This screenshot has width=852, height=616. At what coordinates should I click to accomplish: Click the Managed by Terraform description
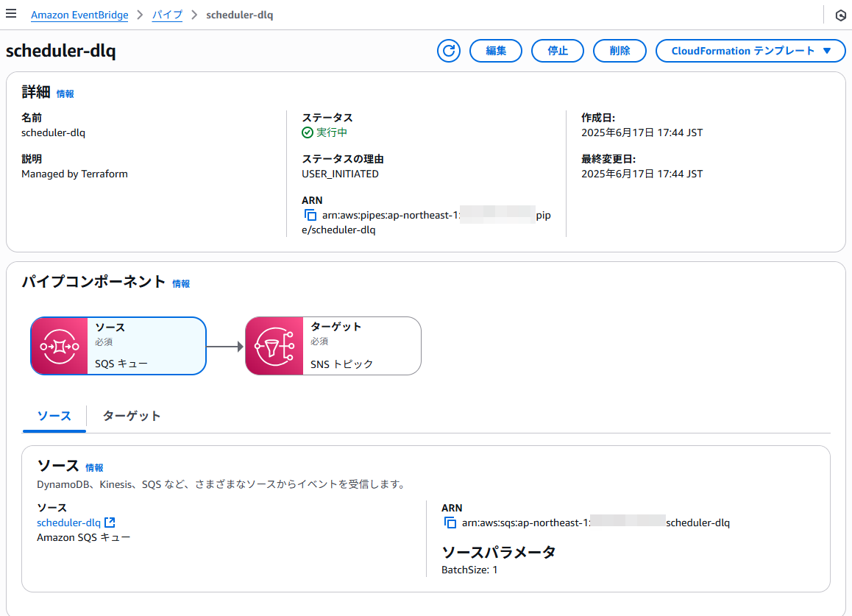pyautogui.click(x=74, y=174)
